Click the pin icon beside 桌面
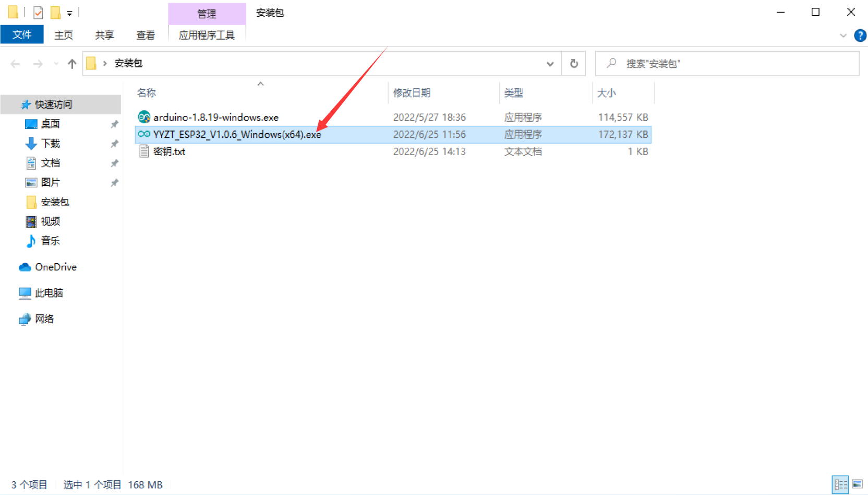868x495 pixels. [x=114, y=124]
